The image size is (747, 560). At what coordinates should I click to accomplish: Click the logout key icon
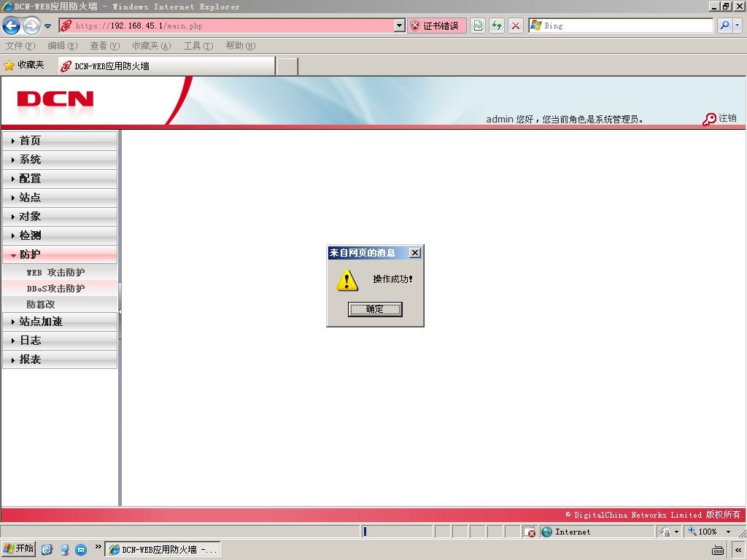coord(709,119)
